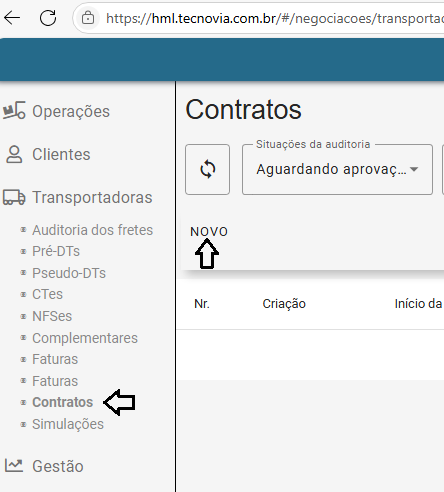444x492 pixels.
Task: Click the Clientes person icon
Action: pyautogui.click(x=14, y=154)
